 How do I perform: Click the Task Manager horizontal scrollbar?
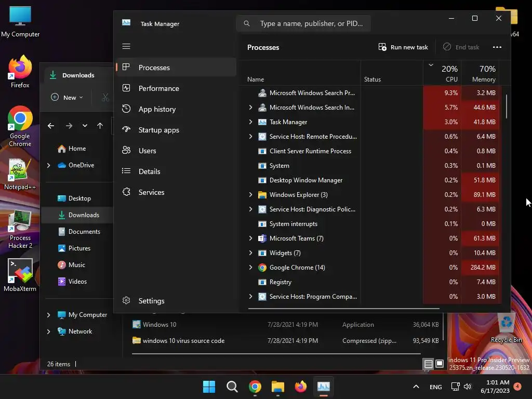tap(344, 309)
